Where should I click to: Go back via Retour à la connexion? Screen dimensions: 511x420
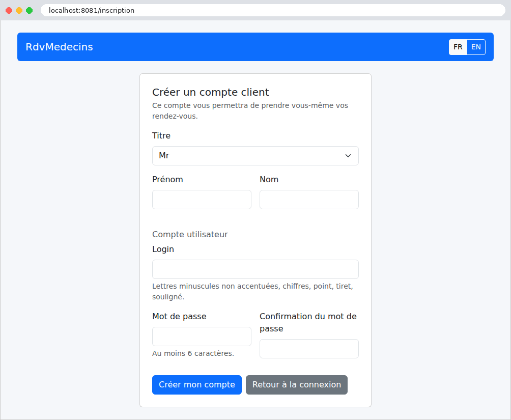tap(297, 385)
